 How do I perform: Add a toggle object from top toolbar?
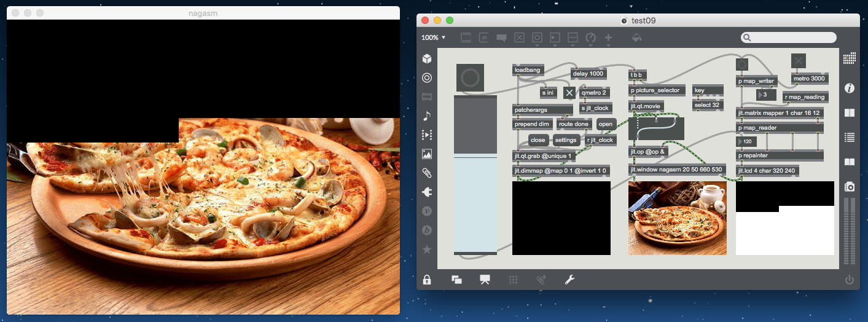pos(519,37)
